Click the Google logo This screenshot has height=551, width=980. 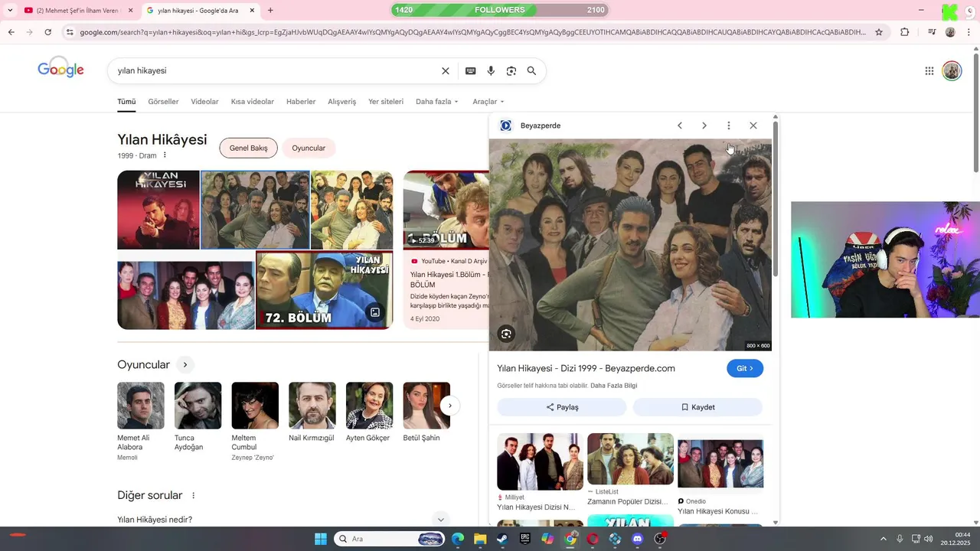point(60,69)
